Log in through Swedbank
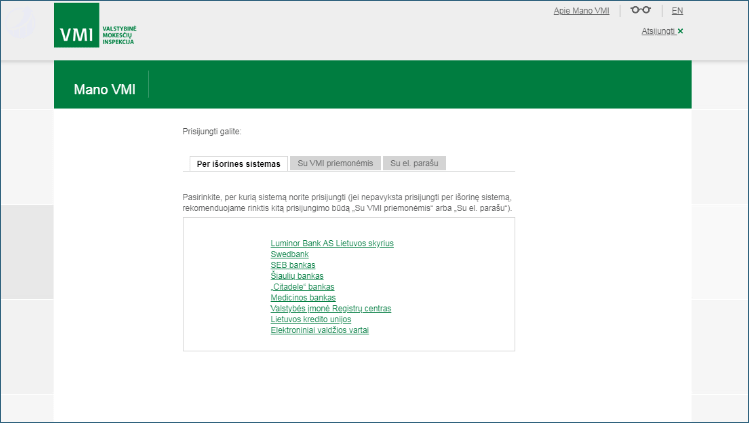This screenshot has width=749, height=423. coord(289,254)
